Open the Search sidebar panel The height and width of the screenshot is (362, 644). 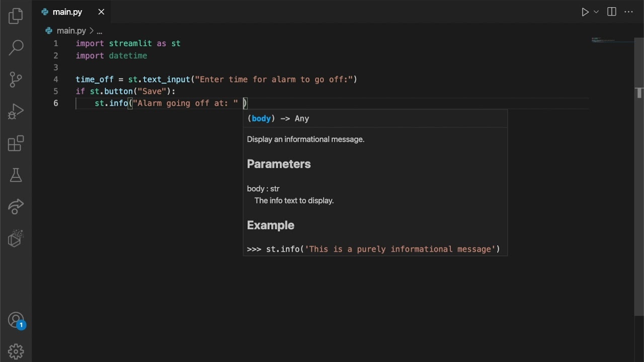tap(16, 48)
